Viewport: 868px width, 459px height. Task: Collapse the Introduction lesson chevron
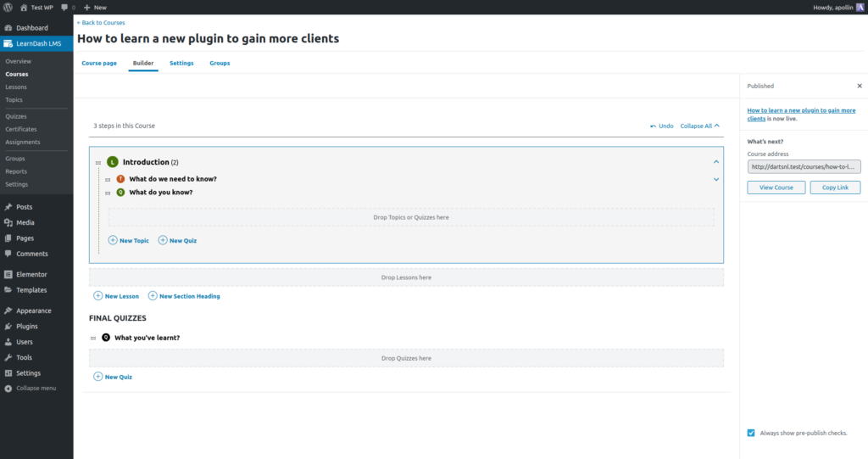(716, 161)
